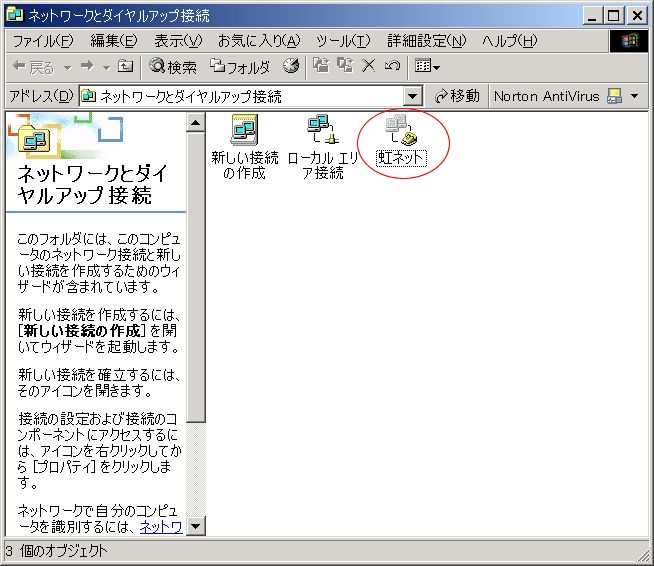Click the status bar 3 個のオブジェクト text
The width and height of the screenshot is (654, 566).
click(x=57, y=551)
